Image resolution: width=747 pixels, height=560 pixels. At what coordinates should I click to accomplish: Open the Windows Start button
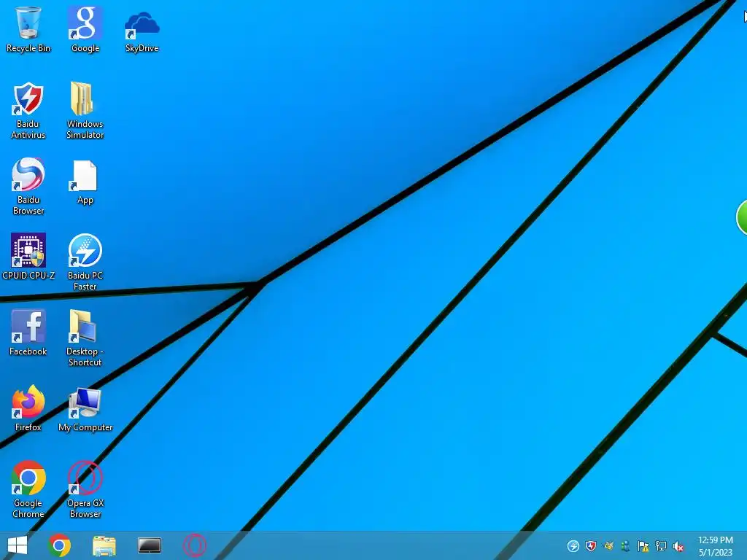click(x=18, y=545)
